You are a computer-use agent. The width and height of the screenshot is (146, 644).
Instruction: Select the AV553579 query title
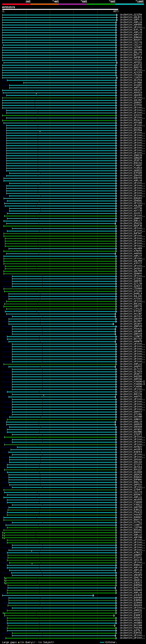click(8, 7)
